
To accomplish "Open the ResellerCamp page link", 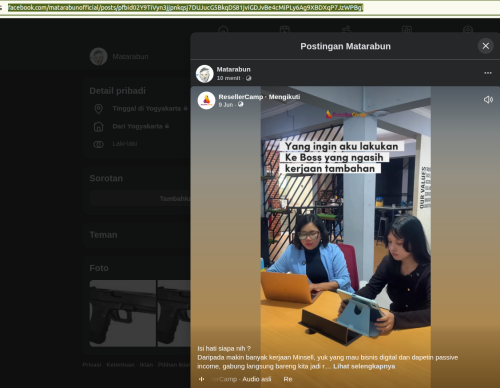I will point(241,97).
